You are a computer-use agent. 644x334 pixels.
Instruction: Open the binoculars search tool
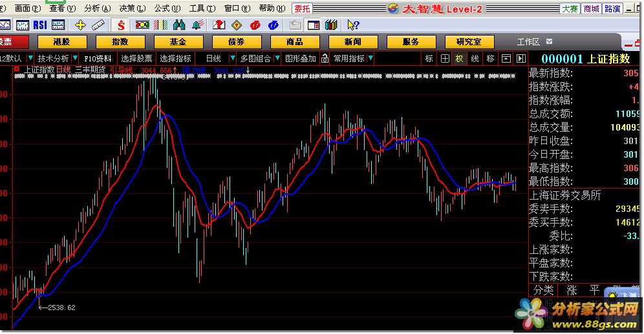tap(179, 25)
